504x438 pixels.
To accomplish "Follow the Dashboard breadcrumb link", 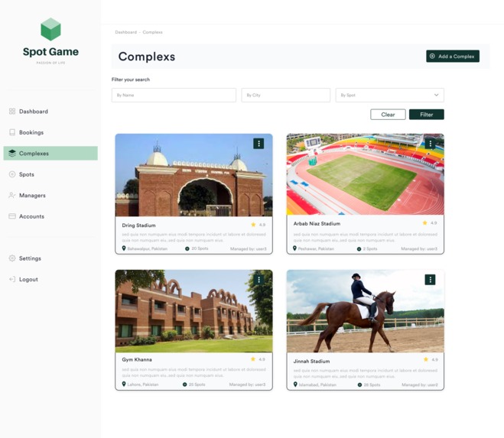I will click(x=126, y=32).
